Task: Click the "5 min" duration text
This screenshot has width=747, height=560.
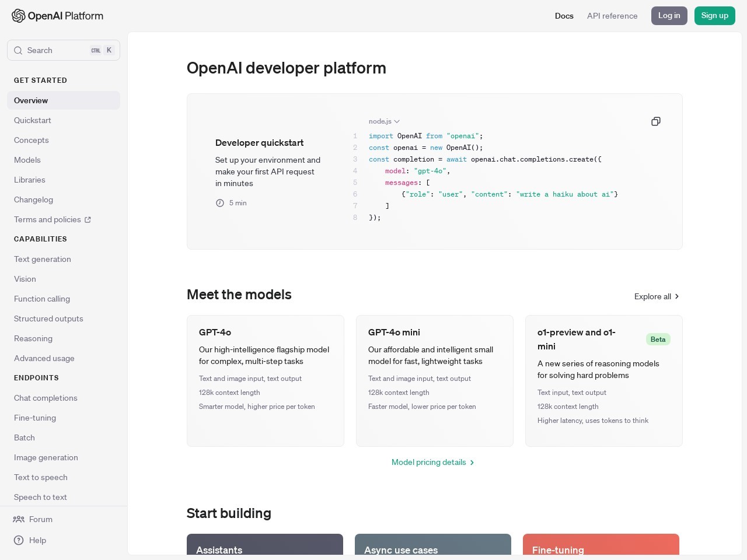Action: click(238, 203)
